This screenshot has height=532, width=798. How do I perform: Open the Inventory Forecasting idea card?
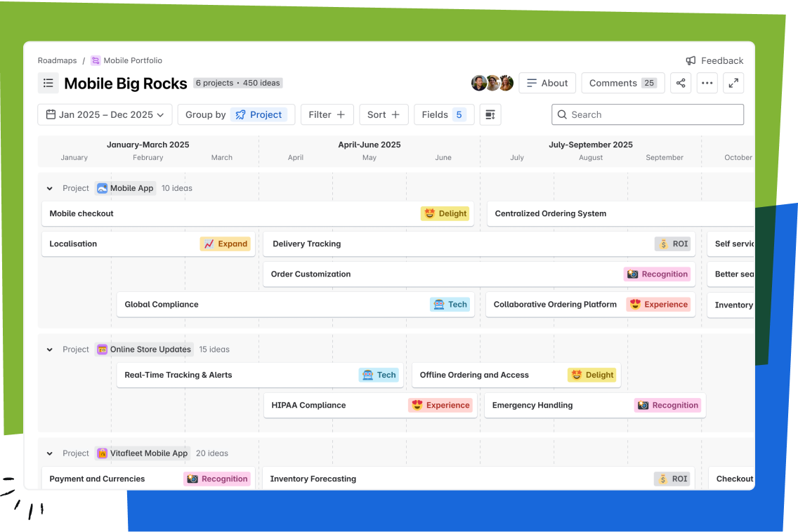[478, 479]
